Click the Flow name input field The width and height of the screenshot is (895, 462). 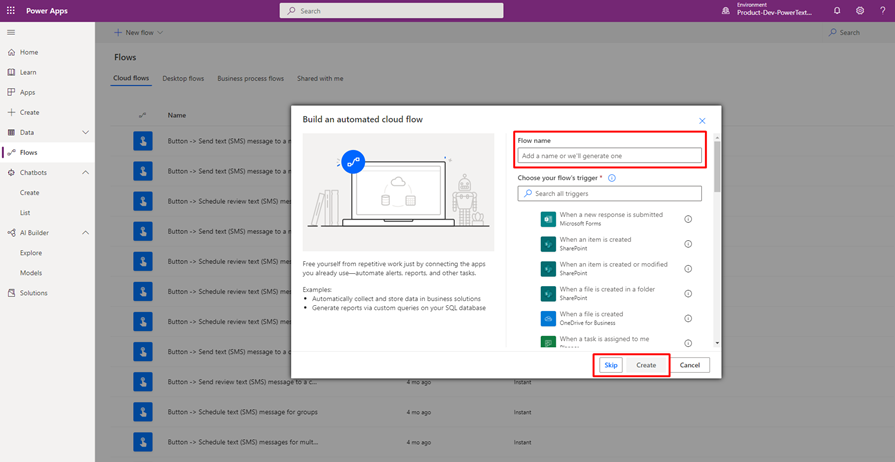coord(610,155)
